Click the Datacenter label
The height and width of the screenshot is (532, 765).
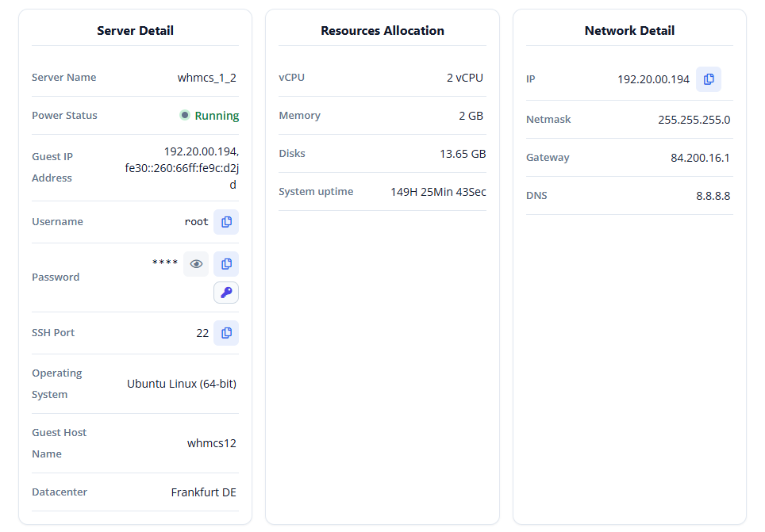(60, 492)
